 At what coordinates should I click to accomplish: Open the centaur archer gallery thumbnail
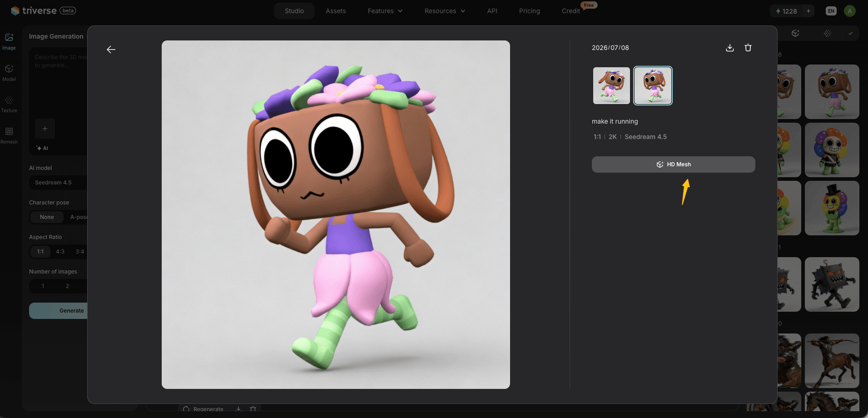[x=832, y=361]
